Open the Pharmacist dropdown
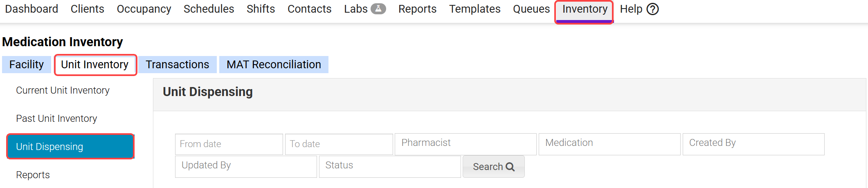The width and height of the screenshot is (868, 188). 465,143
